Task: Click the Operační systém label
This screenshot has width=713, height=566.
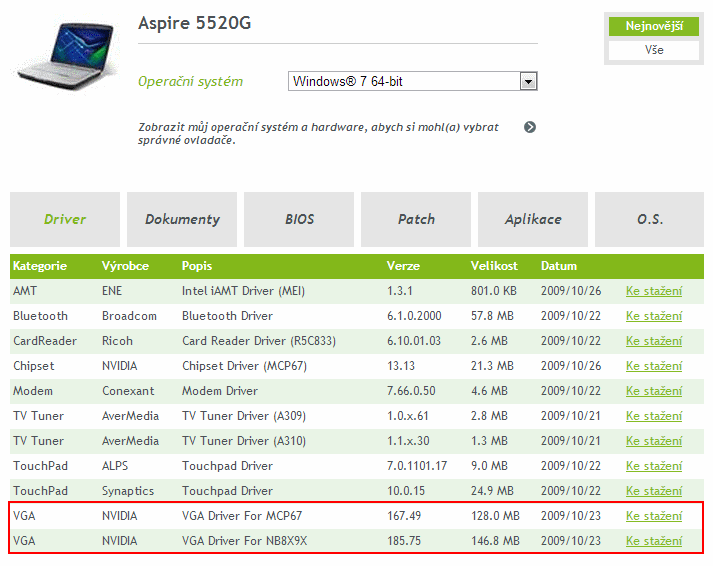Action: pos(191,82)
